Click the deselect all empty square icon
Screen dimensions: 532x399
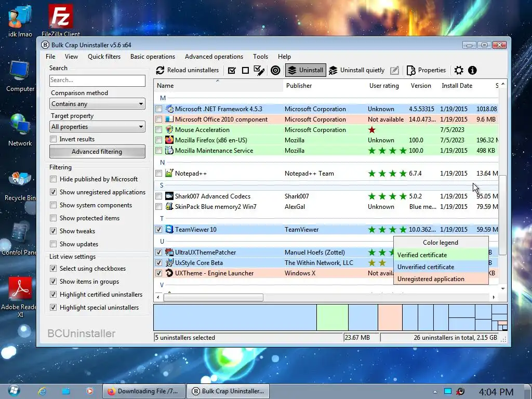coord(245,70)
